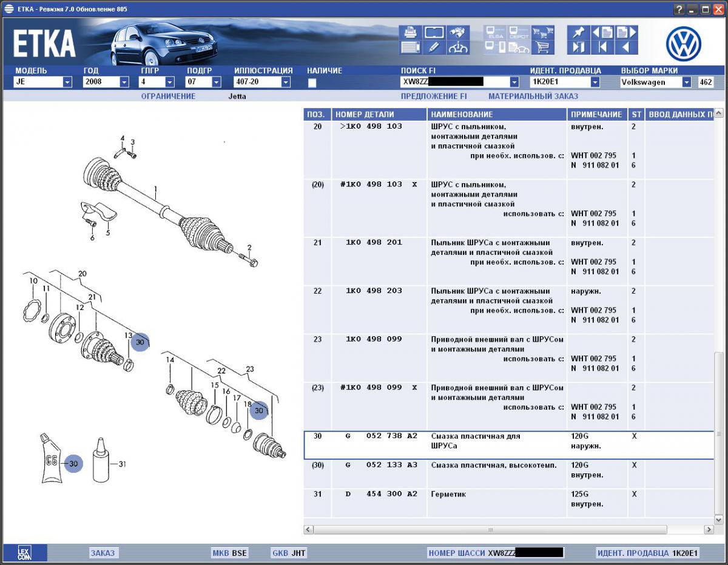The width and height of the screenshot is (728, 565).
Task: Click highlighted callout 30 next to part 13
Action: tap(140, 342)
